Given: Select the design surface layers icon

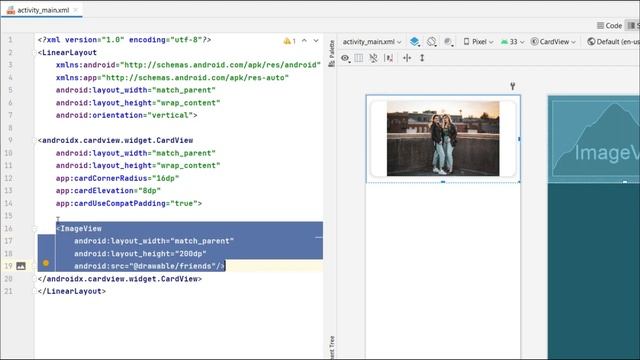Looking at the screenshot, I should tap(415, 42).
